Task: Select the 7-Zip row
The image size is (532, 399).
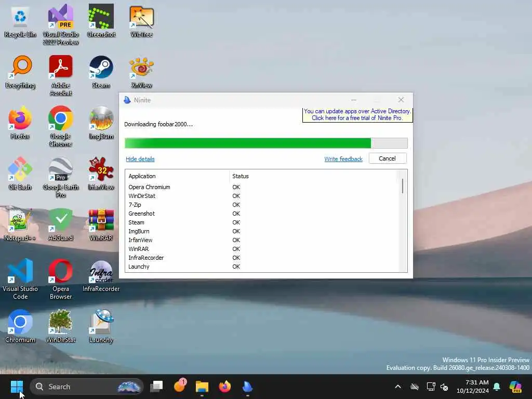Action: click(261, 205)
